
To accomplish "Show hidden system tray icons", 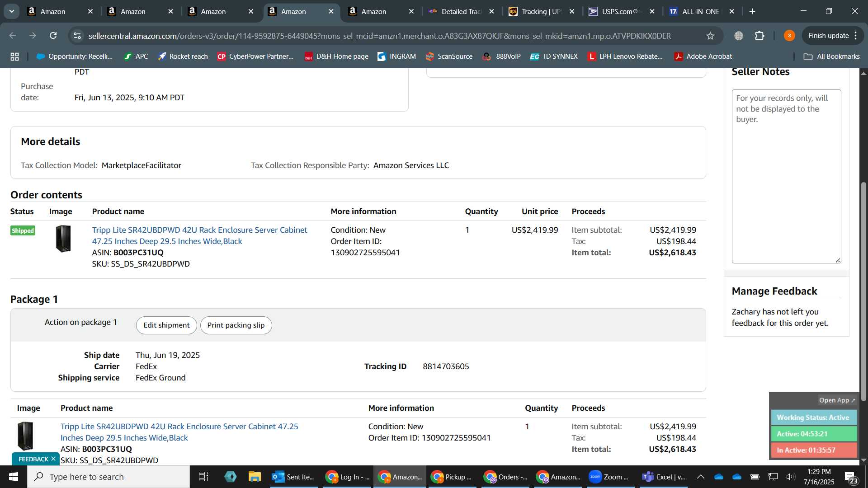I will pyautogui.click(x=700, y=477).
